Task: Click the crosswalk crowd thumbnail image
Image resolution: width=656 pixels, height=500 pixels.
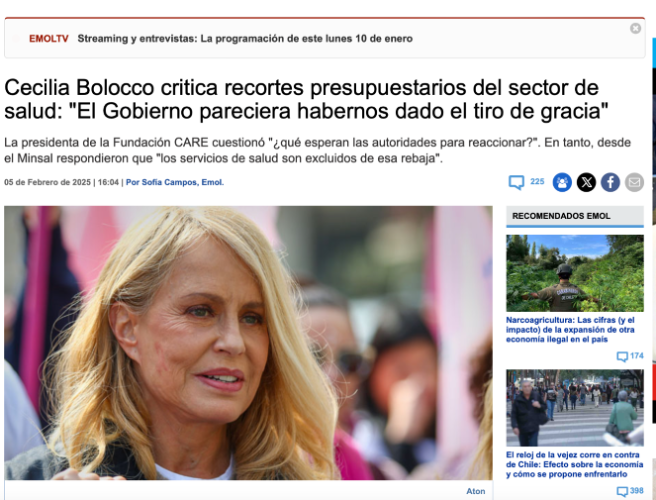Action: tap(575, 408)
